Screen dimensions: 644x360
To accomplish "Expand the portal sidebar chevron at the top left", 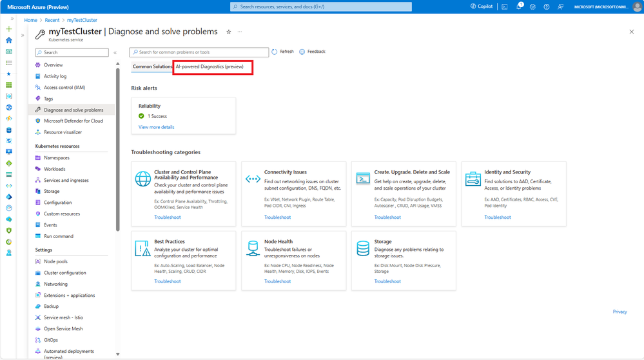I will click(12, 19).
